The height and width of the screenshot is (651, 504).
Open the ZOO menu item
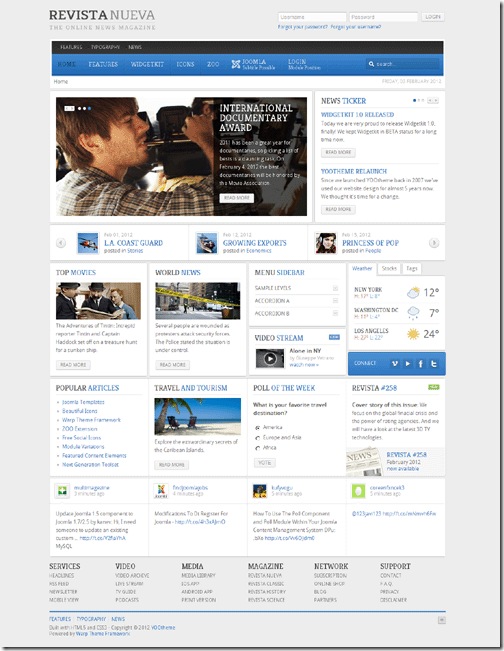pyautogui.click(x=213, y=64)
